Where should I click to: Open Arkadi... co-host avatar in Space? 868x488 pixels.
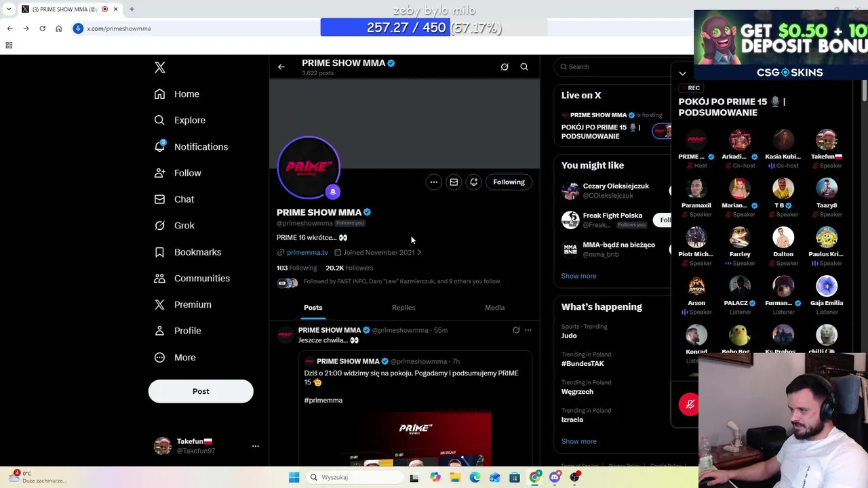[x=740, y=140]
